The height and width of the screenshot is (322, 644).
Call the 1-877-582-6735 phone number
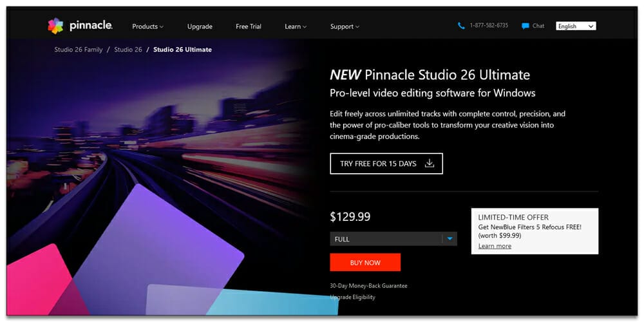point(489,26)
